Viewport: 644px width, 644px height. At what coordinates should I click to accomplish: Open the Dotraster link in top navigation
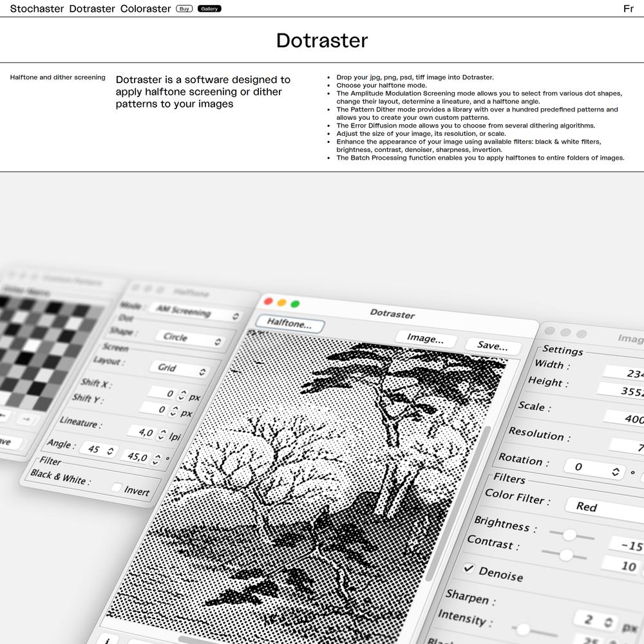tap(92, 8)
